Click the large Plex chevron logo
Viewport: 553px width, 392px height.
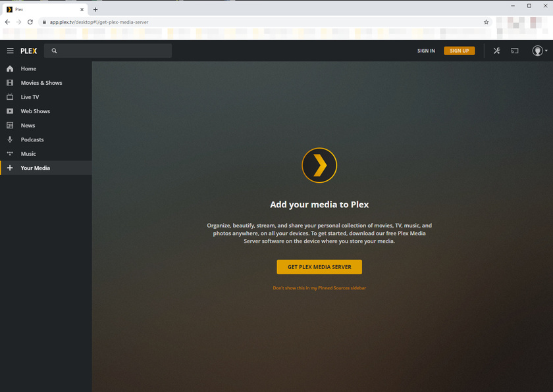(x=319, y=165)
